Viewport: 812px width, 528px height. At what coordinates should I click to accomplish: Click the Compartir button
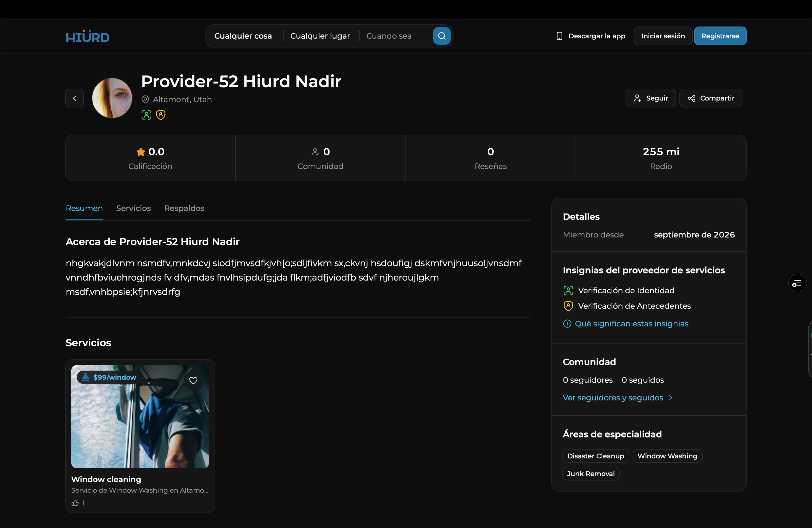coord(710,98)
